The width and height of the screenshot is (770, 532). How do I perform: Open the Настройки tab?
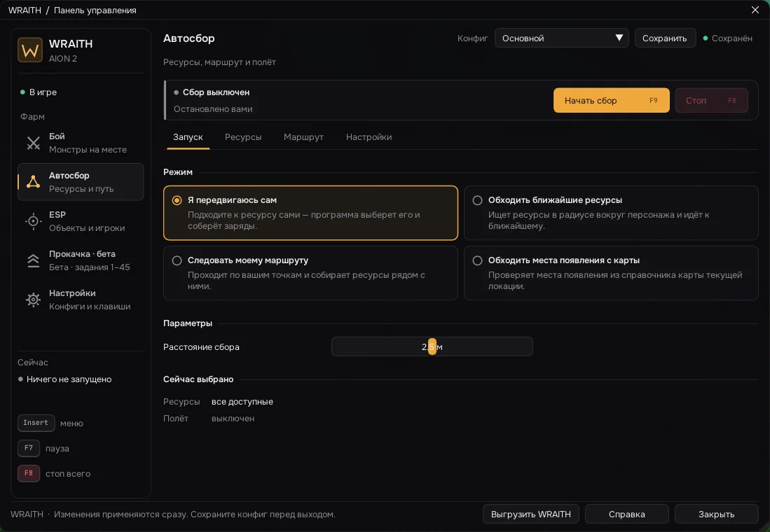coord(369,137)
